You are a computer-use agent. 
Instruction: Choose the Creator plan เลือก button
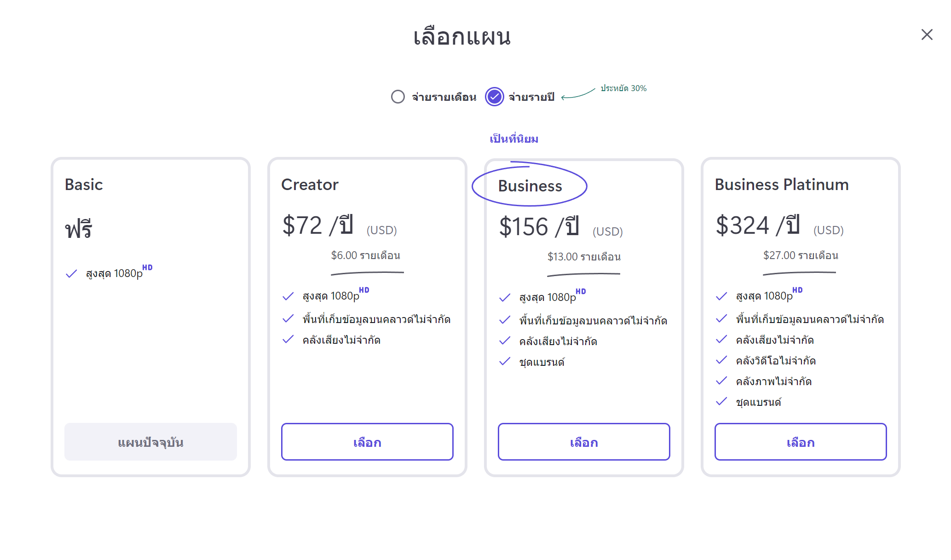point(367,442)
